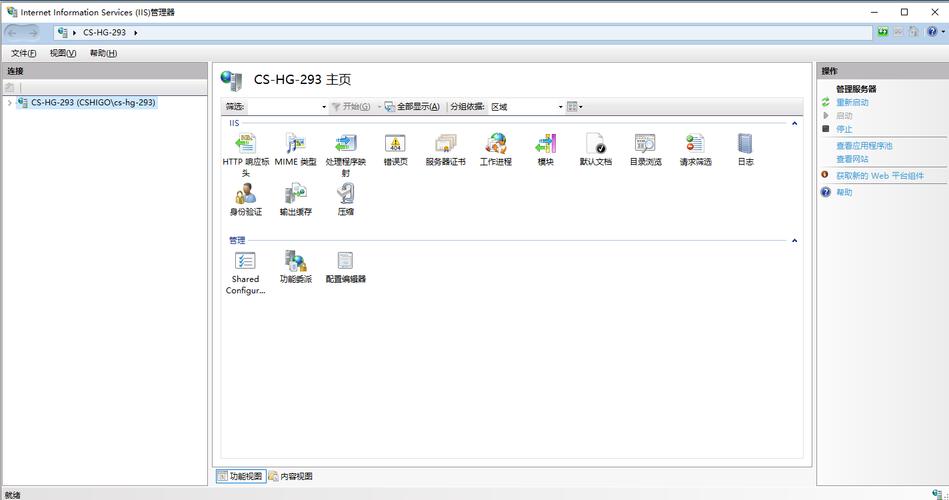The width and height of the screenshot is (949, 500).
Task: Click the help question-mark icon in toolbar
Action: point(932,32)
